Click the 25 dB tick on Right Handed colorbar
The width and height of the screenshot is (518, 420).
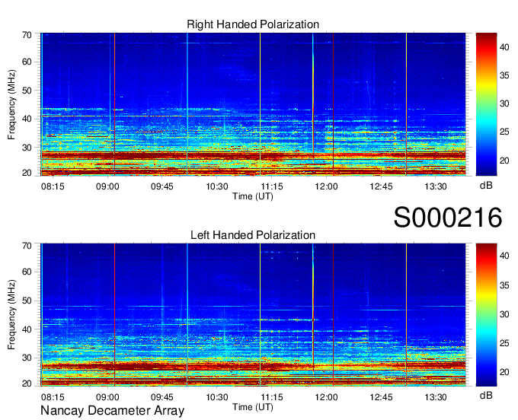[x=504, y=132]
